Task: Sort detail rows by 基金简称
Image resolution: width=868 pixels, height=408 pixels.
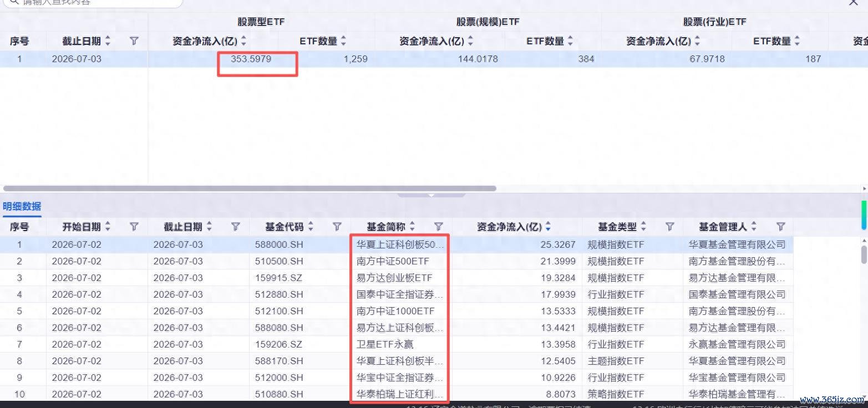Action: tap(412, 227)
